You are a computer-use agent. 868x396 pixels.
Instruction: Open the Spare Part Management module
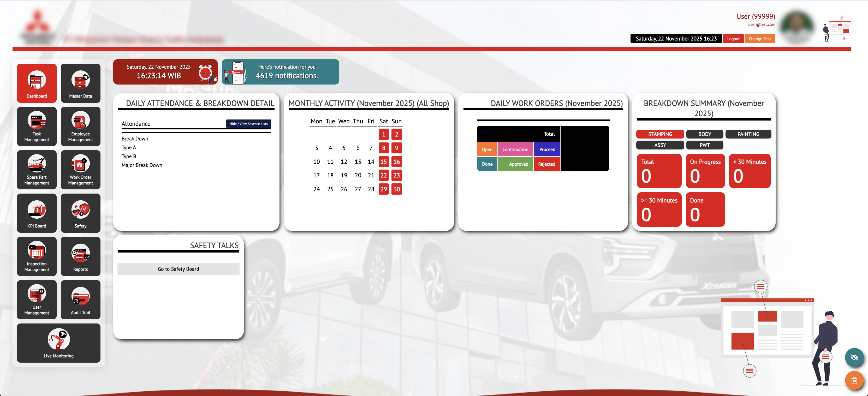36,170
